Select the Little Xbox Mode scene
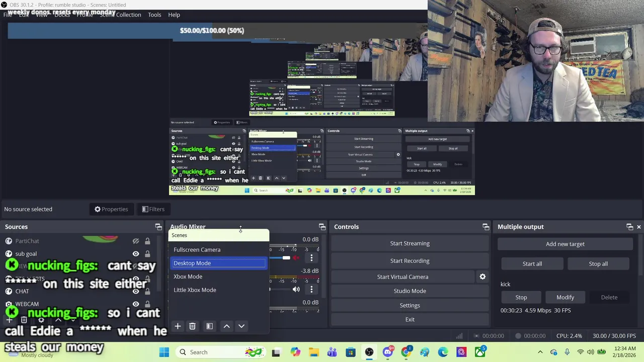Viewport: 644px width, 362px height. pos(218,290)
